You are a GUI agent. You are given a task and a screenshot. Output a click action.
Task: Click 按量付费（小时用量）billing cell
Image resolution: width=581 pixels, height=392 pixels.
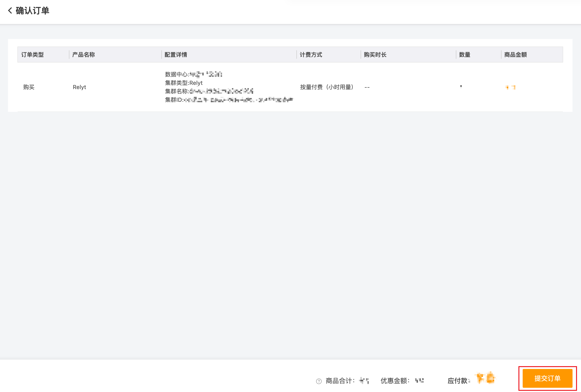[x=327, y=87]
